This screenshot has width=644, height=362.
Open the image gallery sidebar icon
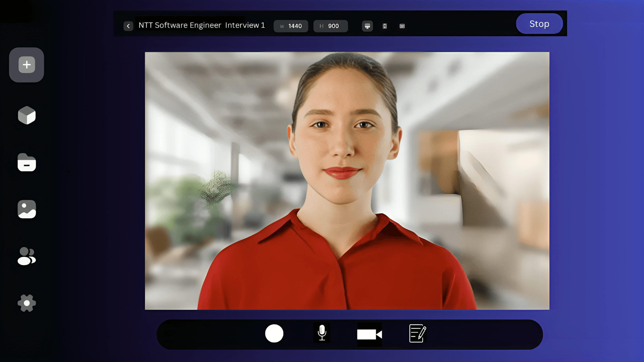(27, 209)
